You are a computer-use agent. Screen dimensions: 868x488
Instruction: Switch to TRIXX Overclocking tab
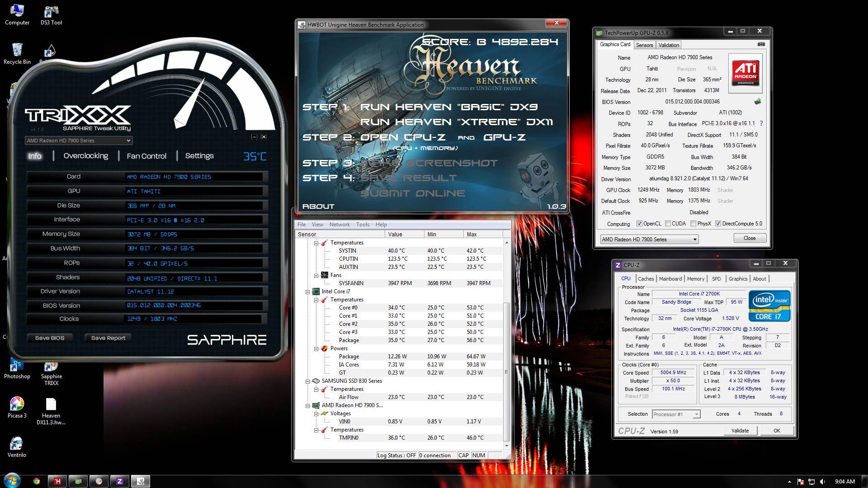click(x=86, y=156)
